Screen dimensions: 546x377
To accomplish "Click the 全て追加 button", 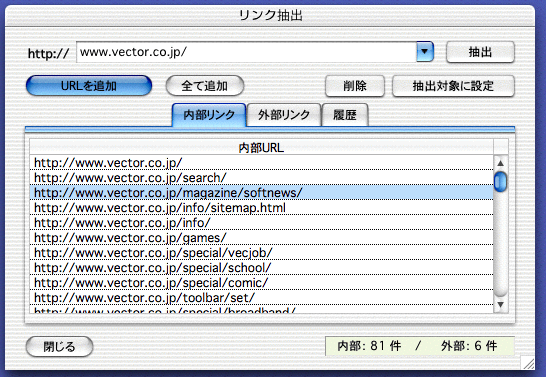I will [205, 86].
